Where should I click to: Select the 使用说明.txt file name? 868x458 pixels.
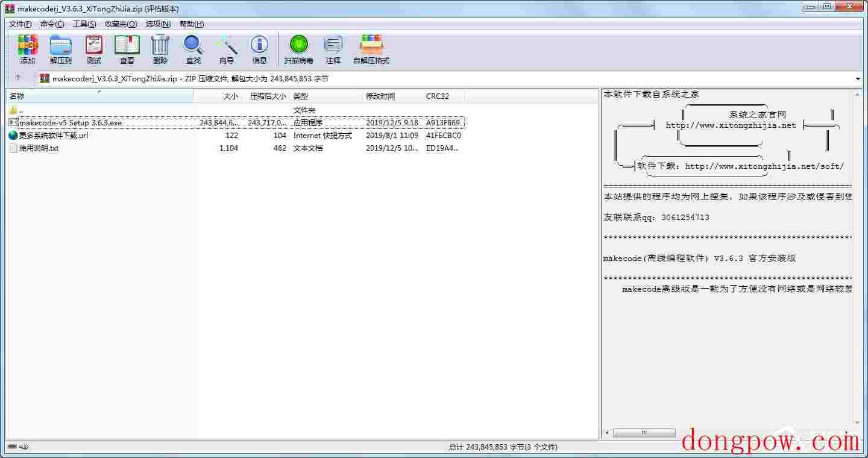tap(39, 148)
